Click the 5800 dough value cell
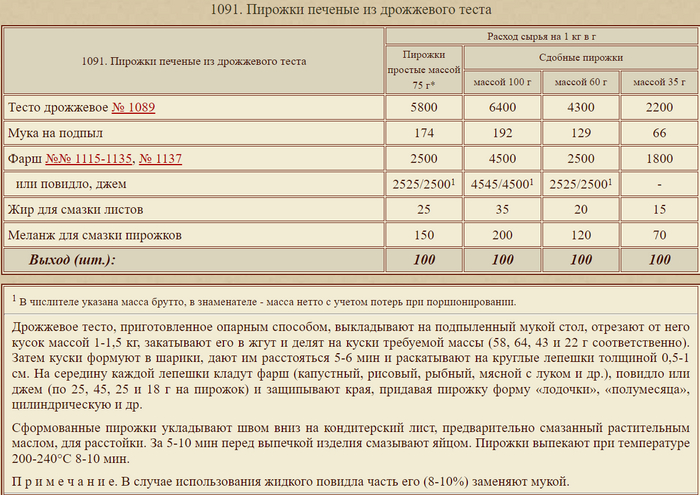Image resolution: width=700 pixels, height=495 pixels. tap(424, 107)
